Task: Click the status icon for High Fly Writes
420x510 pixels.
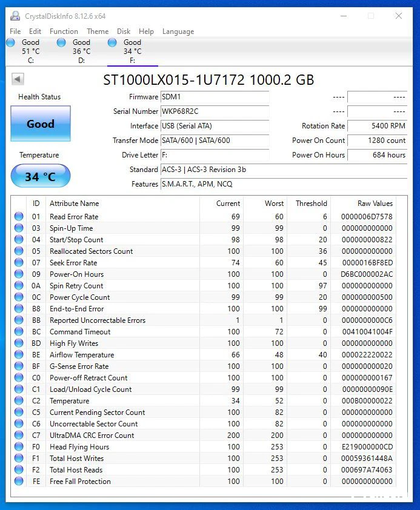Action: pyautogui.click(x=19, y=343)
